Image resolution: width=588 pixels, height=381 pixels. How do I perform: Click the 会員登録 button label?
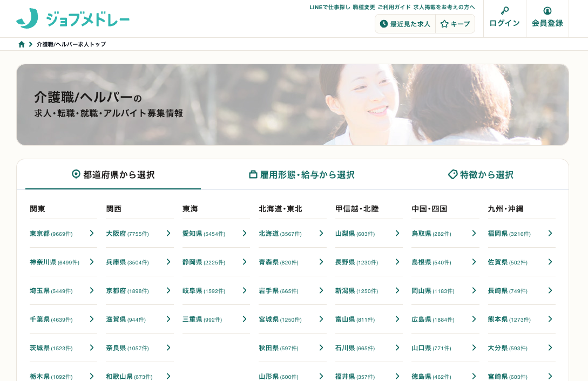548,23
